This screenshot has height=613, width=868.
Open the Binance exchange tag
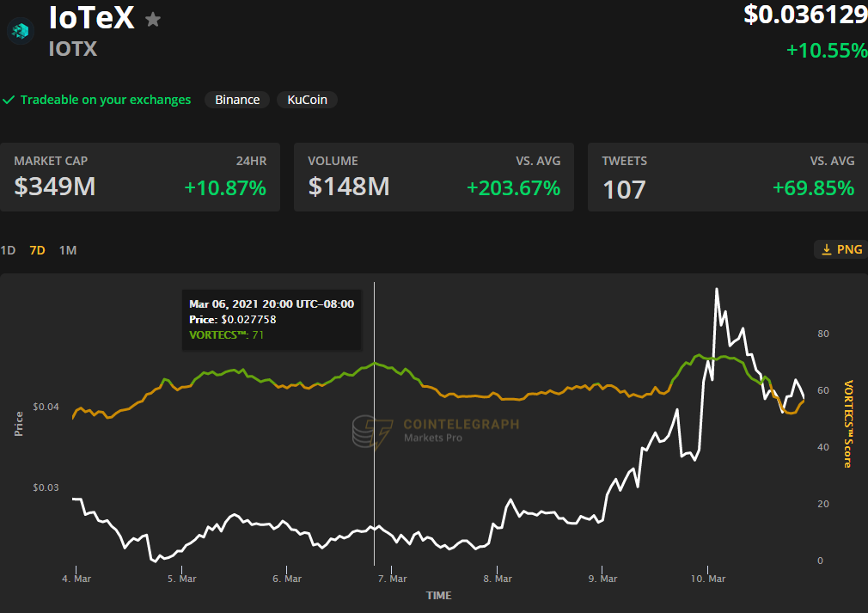[x=237, y=100]
